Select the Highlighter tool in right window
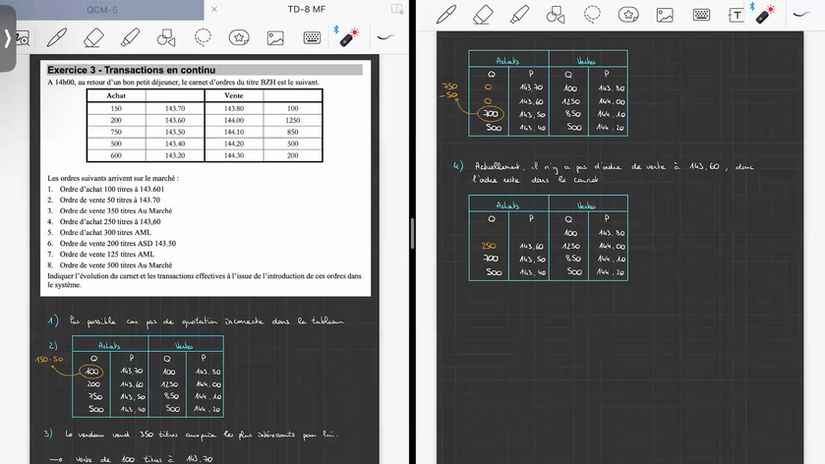Viewport: 825px width, 464px height. pos(519,15)
